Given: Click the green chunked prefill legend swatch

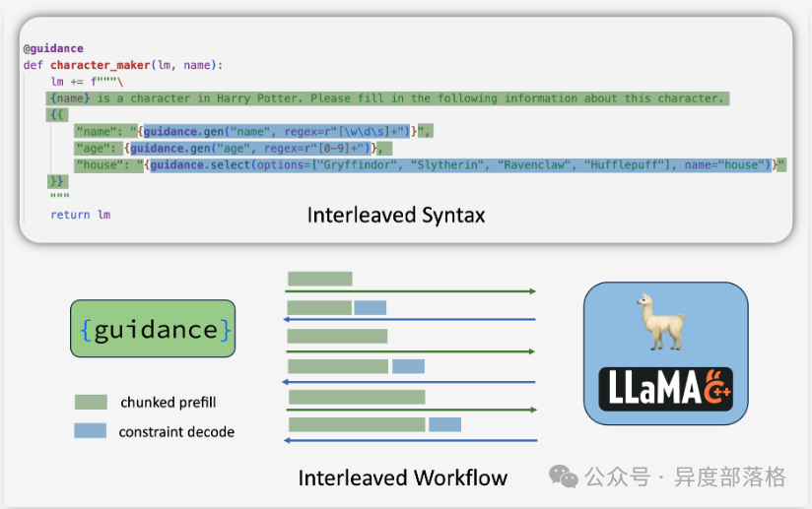Looking at the screenshot, I should [91, 402].
